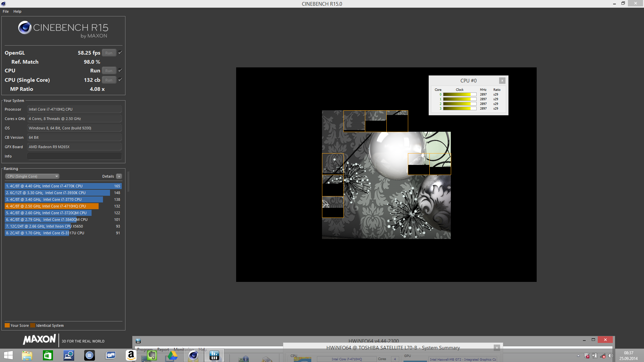
Task: Open the CPU (Single Core) ranking dropdown
Action: coord(32,176)
